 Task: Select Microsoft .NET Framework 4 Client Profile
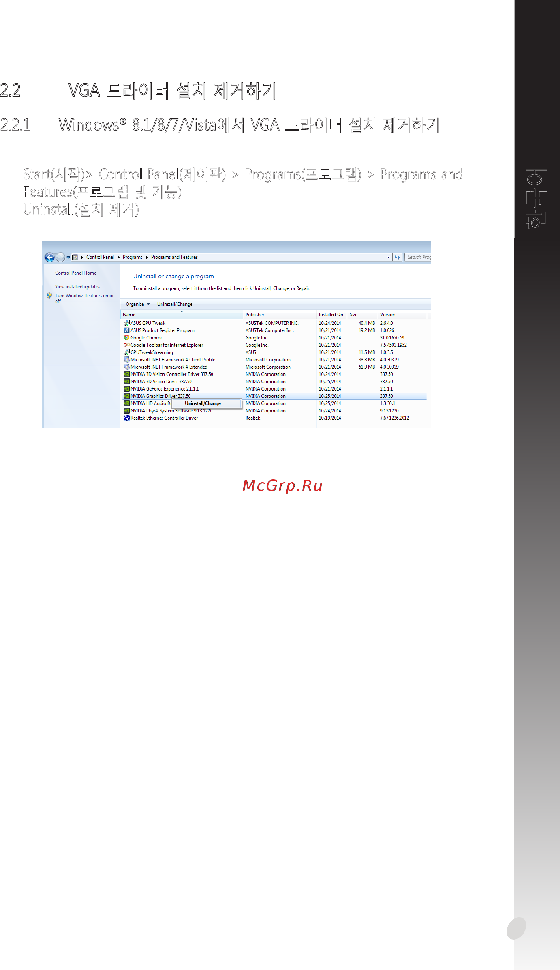(274, 360)
